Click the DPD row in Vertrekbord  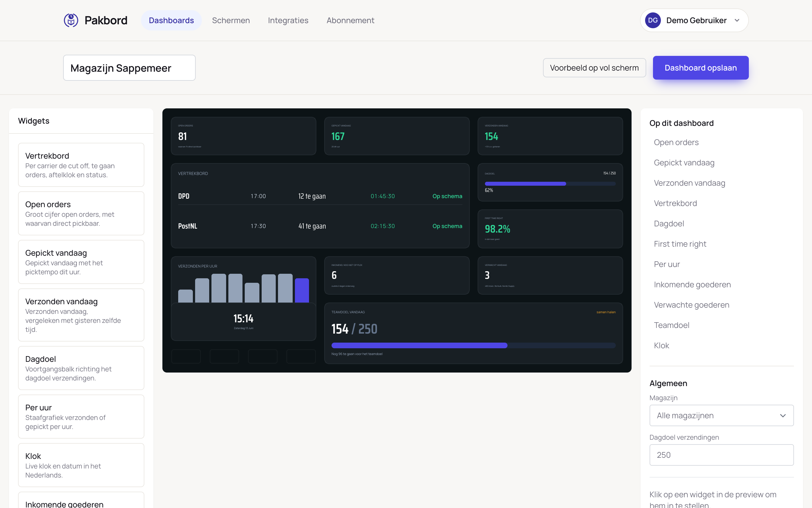320,196
